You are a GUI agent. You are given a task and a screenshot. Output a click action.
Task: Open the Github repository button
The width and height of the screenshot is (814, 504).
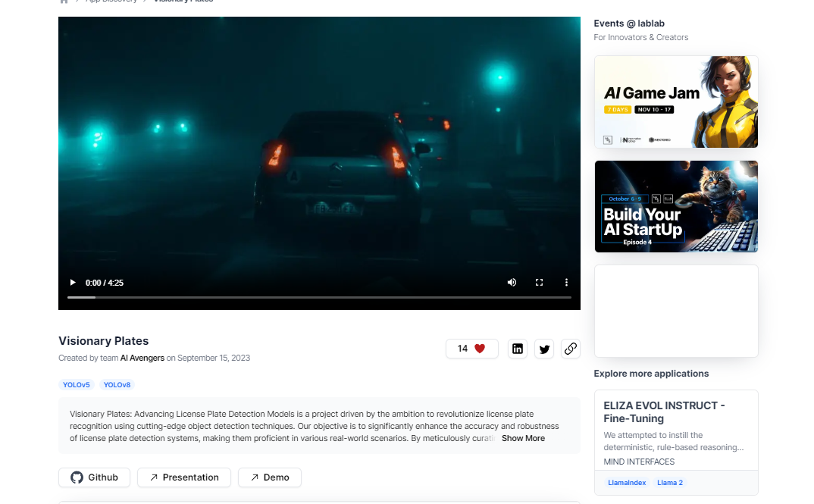(95, 477)
